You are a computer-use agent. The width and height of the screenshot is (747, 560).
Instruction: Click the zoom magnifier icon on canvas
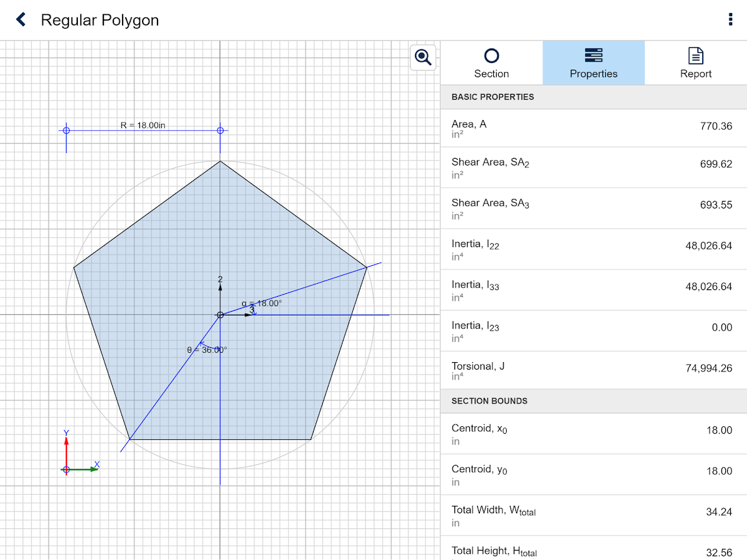[423, 57]
